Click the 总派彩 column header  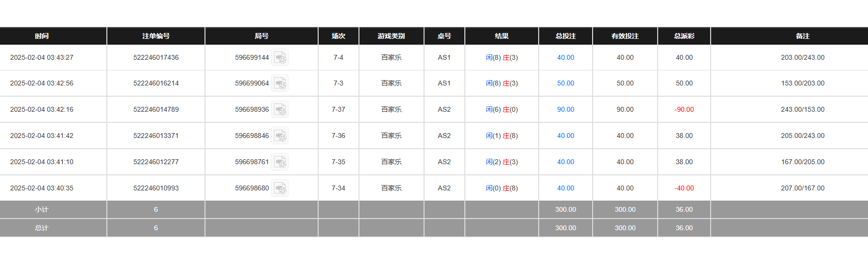tap(684, 36)
